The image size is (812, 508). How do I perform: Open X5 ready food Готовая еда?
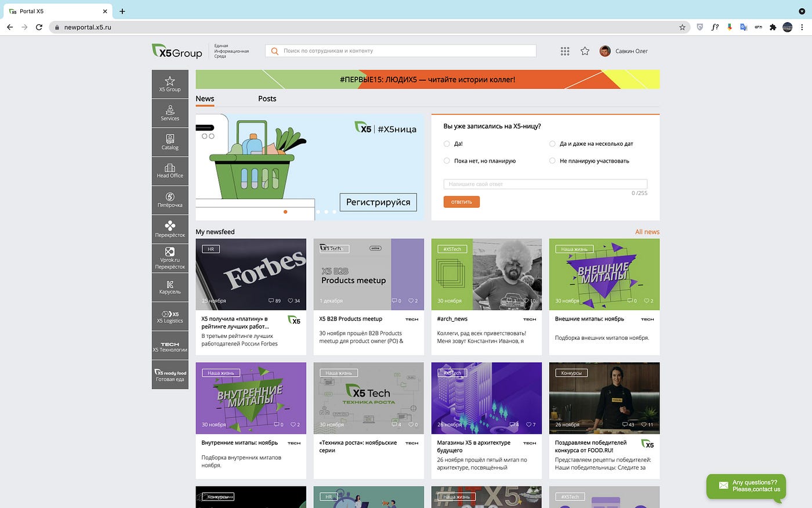[x=170, y=374]
